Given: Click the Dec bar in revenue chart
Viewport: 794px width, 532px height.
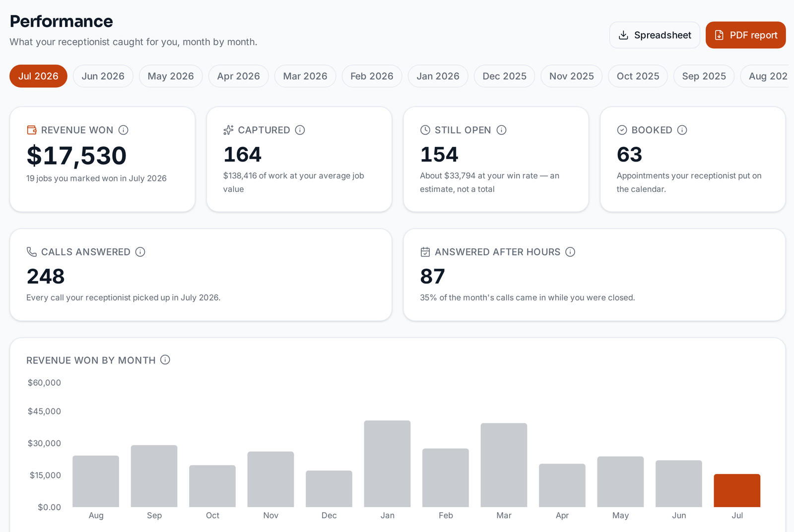Looking at the screenshot, I should 329,489.
